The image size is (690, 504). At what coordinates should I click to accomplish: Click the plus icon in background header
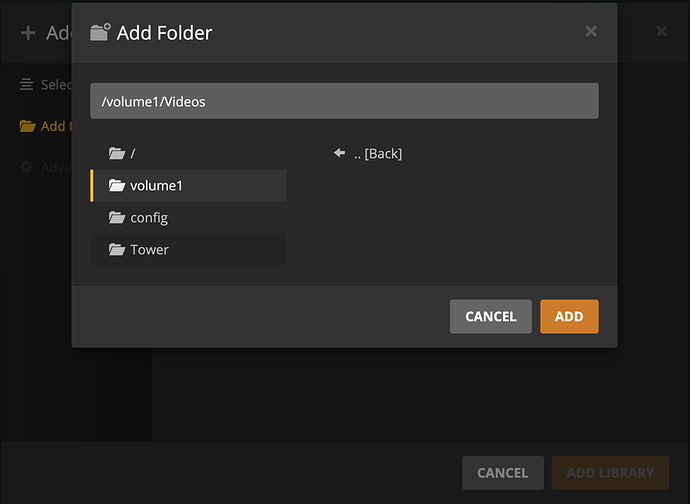click(28, 33)
